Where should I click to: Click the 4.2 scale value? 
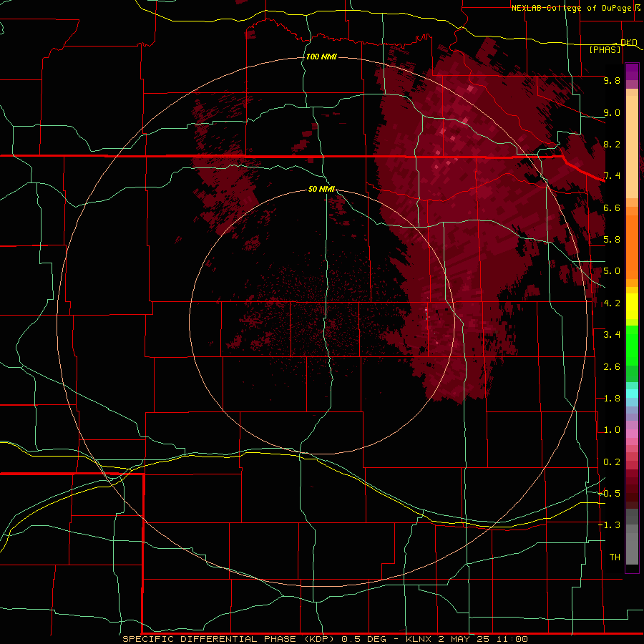pyautogui.click(x=612, y=303)
